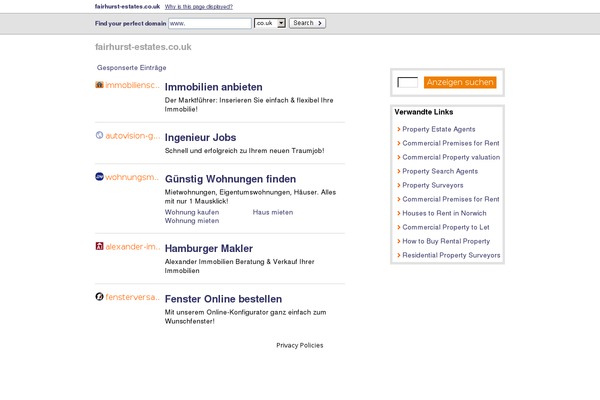
Task: Click the Privacy Policies footer link
Action: (x=300, y=345)
